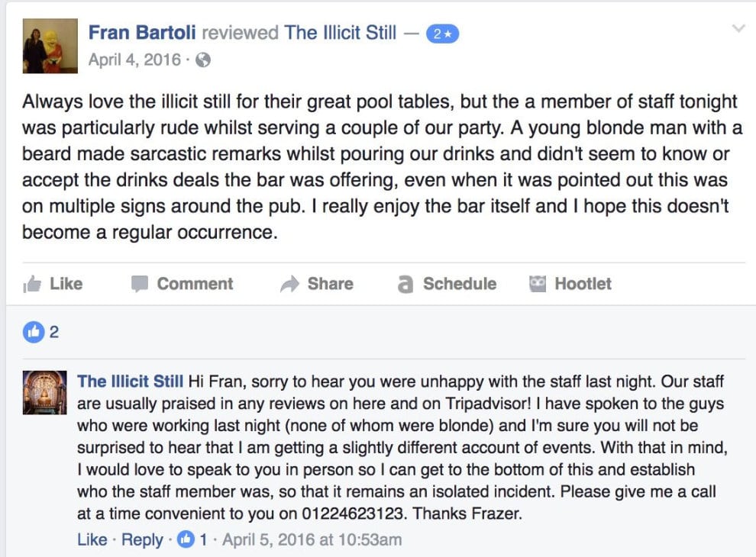The width and height of the screenshot is (756, 557).
Task: Click the Comment speech bubble icon
Action: point(141,284)
